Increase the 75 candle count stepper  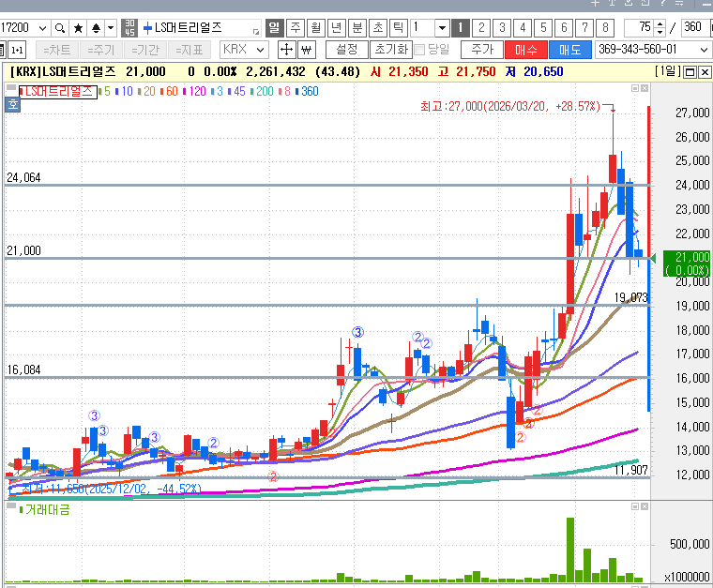pyautogui.click(x=660, y=23)
